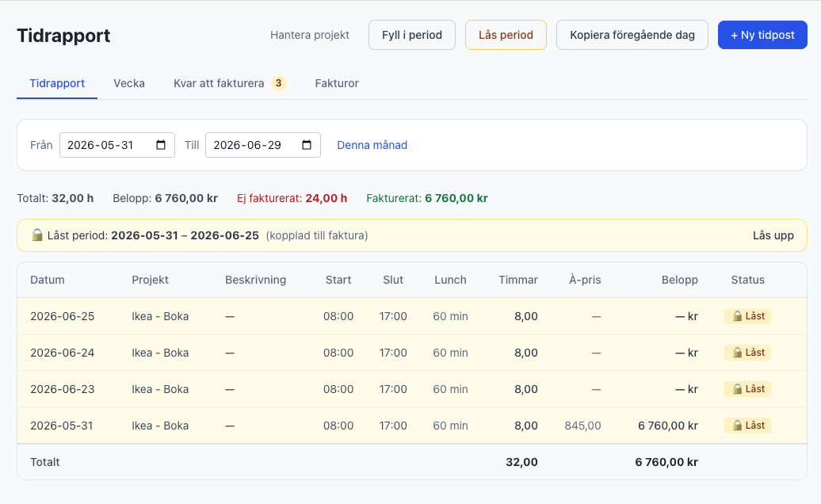Viewport: 821px width, 504px height.
Task: Click Ej fakturerat: 24,00 h summary
Action: pyautogui.click(x=292, y=198)
